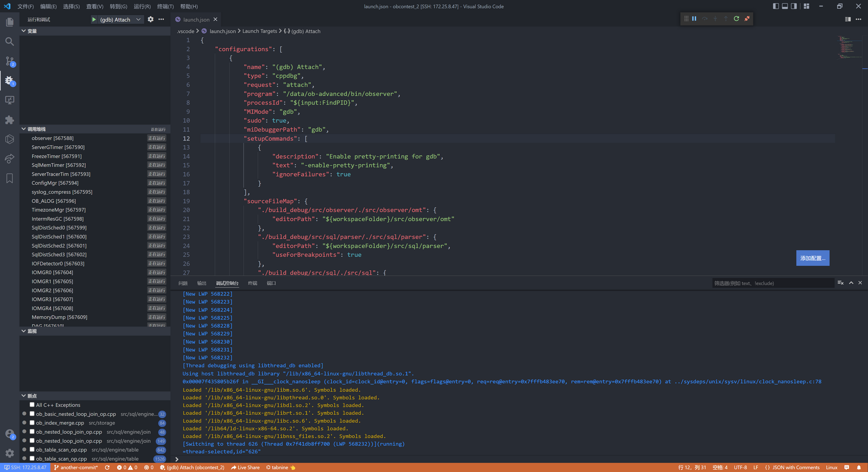
Task: Click the sync changes icon in status bar
Action: pos(107,468)
